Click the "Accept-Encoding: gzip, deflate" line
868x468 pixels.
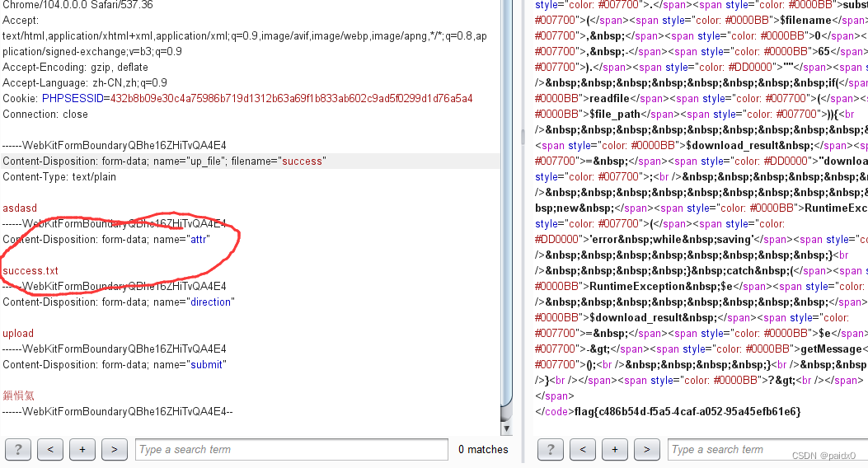pyautogui.click(x=75, y=67)
